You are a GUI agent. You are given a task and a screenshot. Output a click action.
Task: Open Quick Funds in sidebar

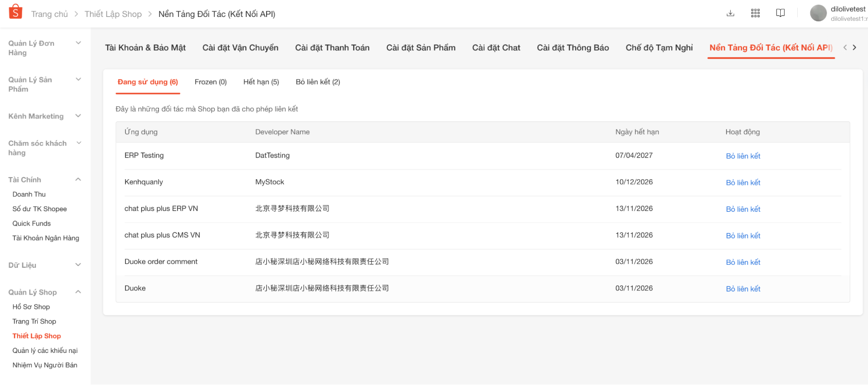pos(31,223)
